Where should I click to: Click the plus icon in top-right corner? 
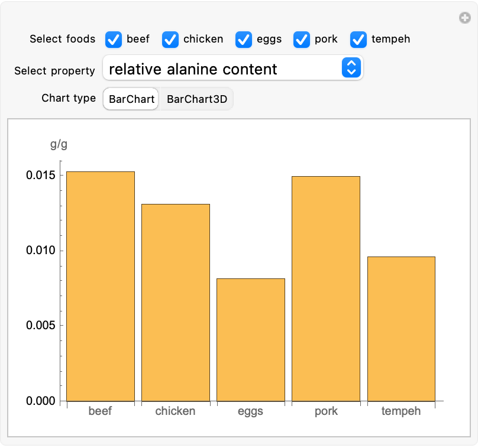point(465,18)
